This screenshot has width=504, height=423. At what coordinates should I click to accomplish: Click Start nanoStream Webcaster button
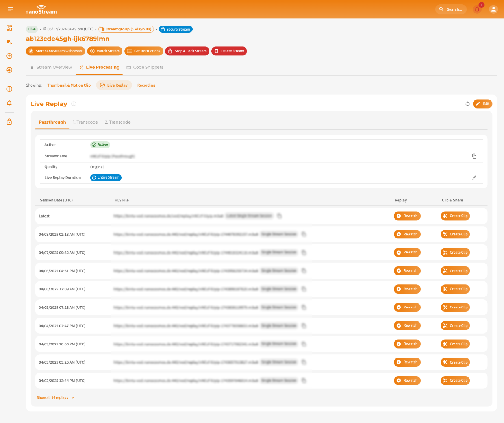tap(55, 51)
